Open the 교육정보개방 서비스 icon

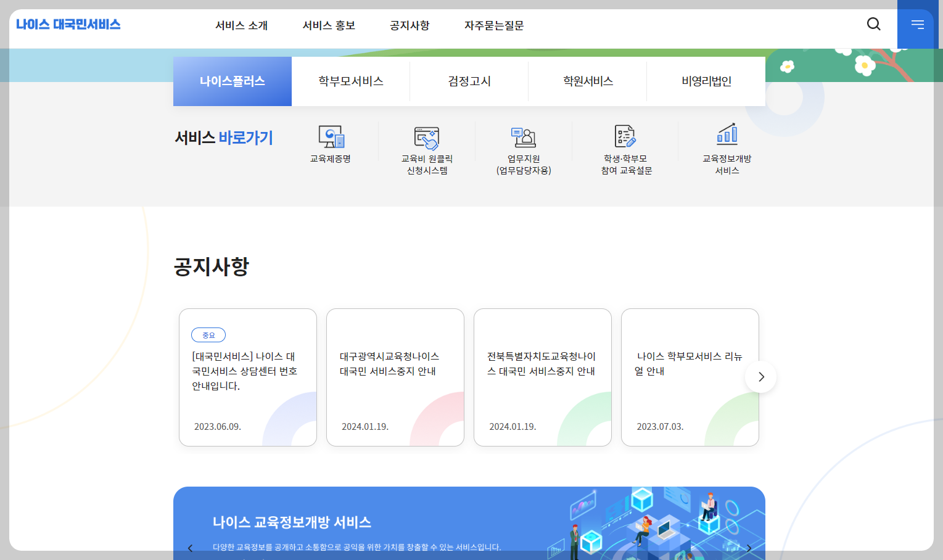pos(727,148)
